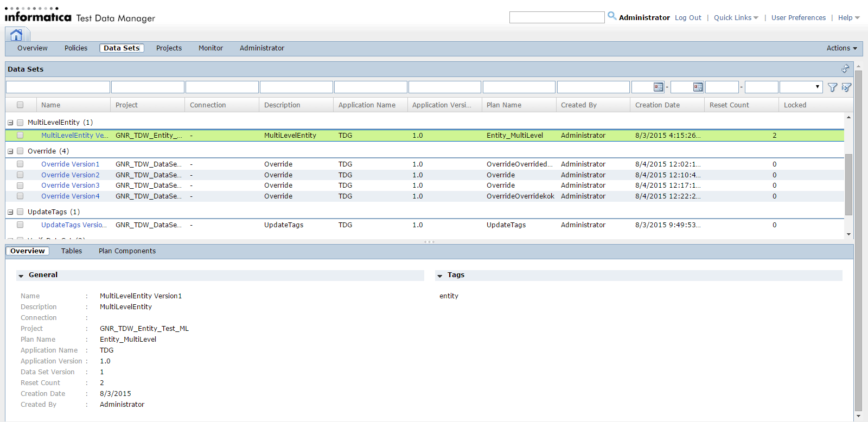Click the Data Sets table scrollbar thumb

click(848, 184)
